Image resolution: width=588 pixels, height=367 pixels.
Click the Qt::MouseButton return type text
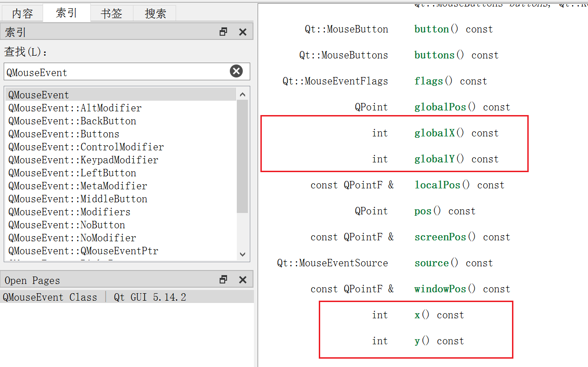click(346, 29)
